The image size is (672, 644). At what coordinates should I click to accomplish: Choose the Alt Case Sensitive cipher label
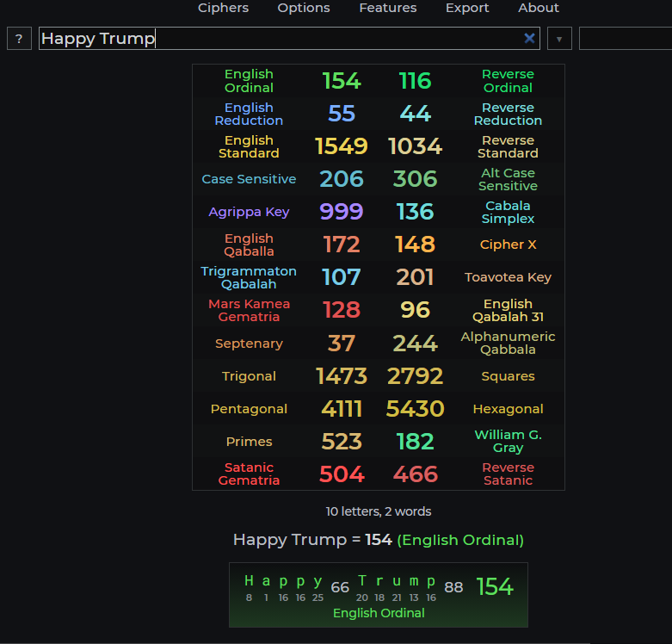click(508, 179)
